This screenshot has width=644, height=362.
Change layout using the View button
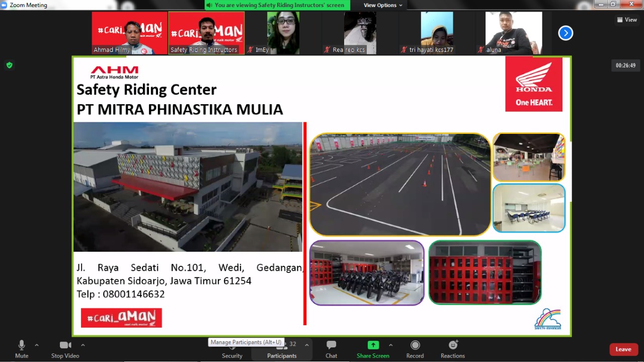627,20
